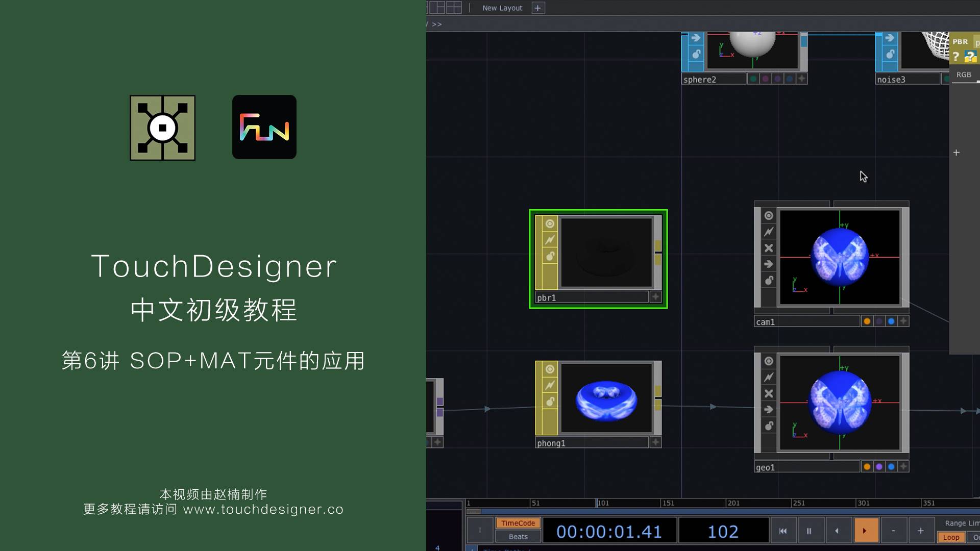
Task: Toggle the viewer active flag on cam1
Action: point(769,215)
